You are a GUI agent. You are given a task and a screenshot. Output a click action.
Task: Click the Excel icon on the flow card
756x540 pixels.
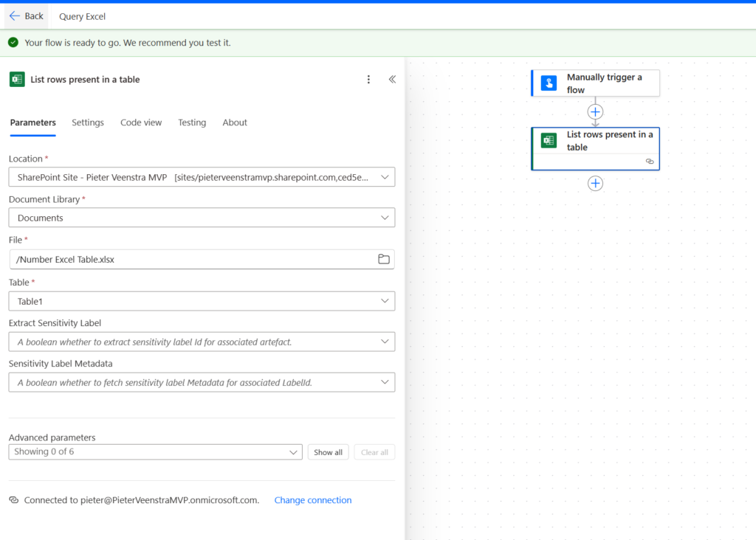[x=549, y=140]
